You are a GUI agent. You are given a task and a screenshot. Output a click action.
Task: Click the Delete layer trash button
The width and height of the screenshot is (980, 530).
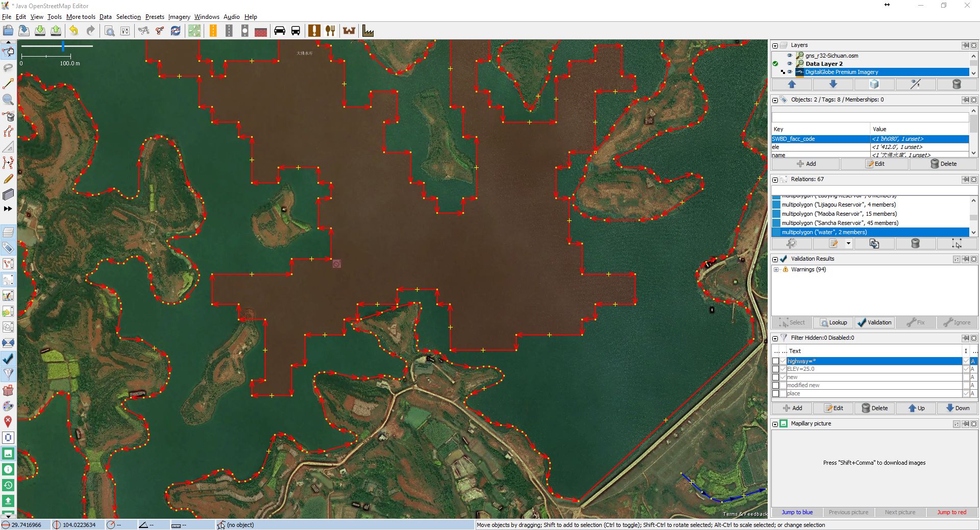tap(957, 84)
